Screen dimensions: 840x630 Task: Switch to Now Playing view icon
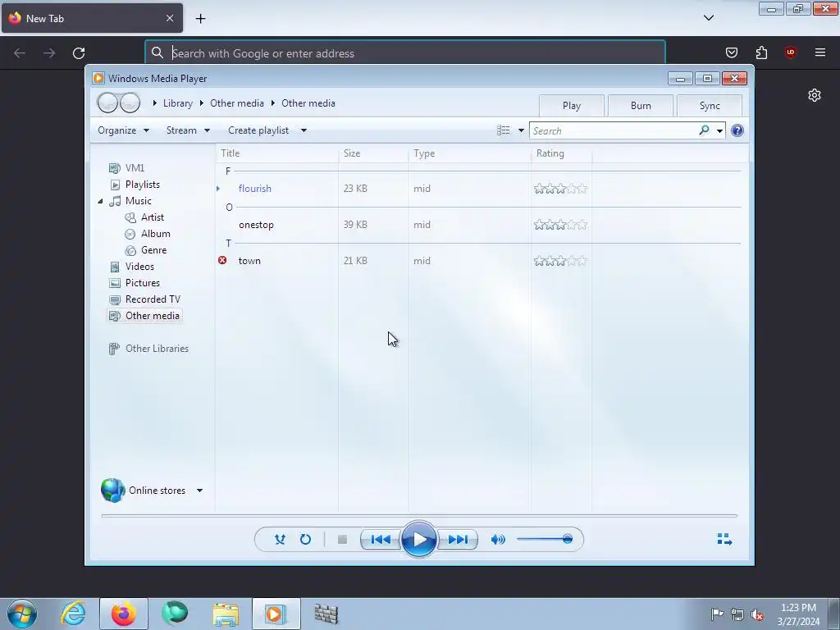click(724, 539)
